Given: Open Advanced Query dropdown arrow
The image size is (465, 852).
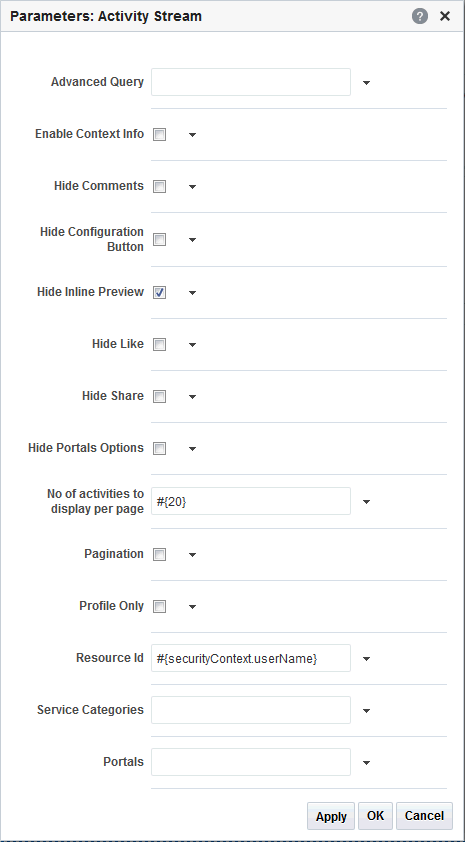Looking at the screenshot, I should 366,83.
